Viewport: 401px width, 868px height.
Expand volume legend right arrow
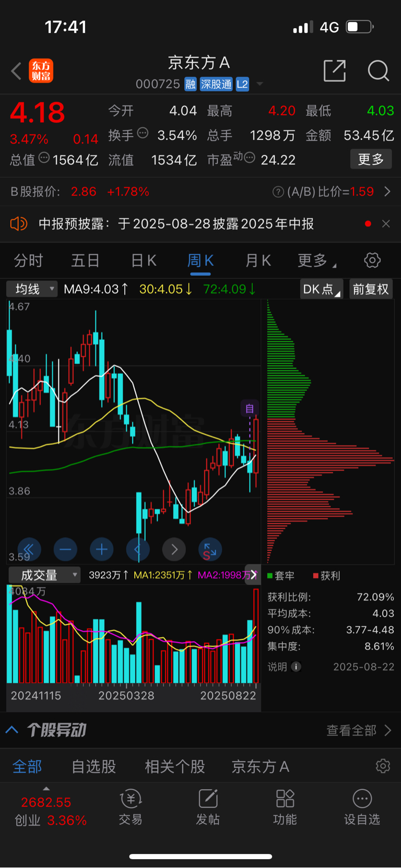(253, 575)
